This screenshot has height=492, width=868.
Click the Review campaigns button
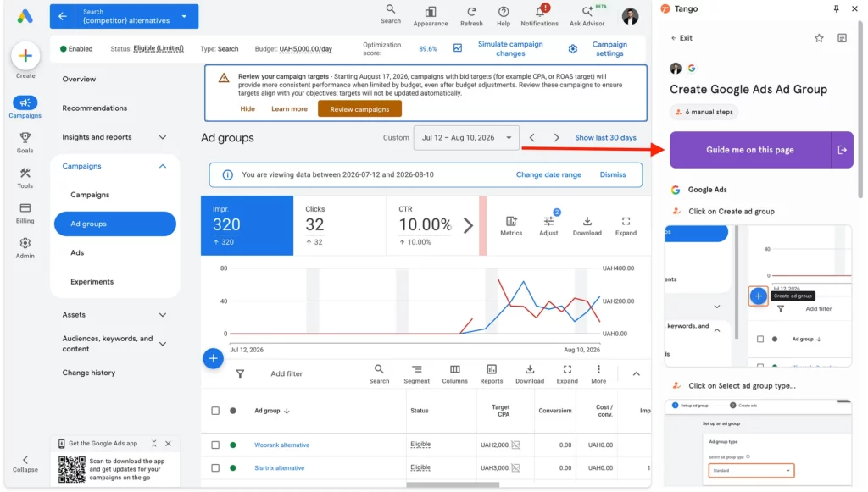click(x=359, y=109)
